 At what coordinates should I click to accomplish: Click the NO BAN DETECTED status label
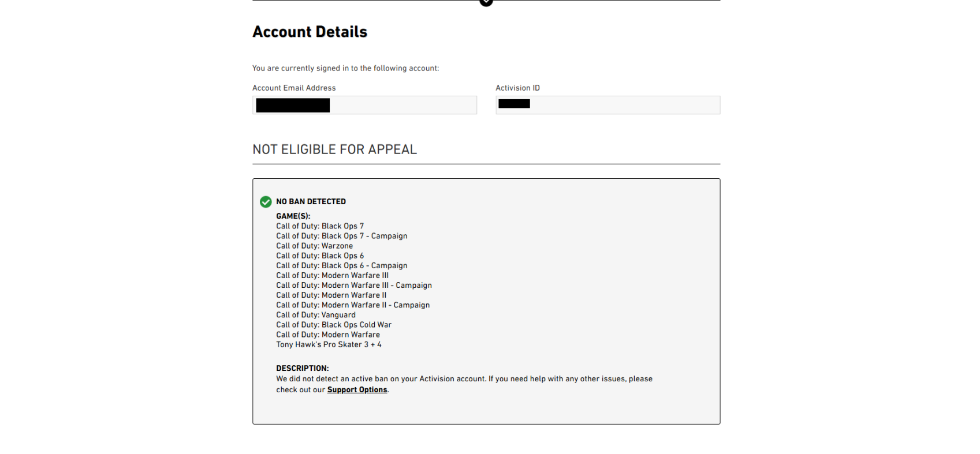coord(311,201)
